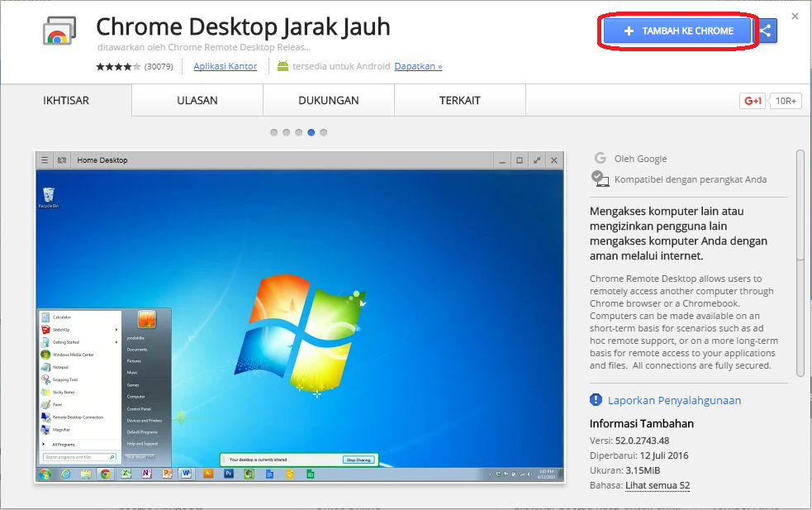This screenshot has width=812, height=510.
Task: Click the Excel taskbar icon in the screenshot
Action: [126, 474]
